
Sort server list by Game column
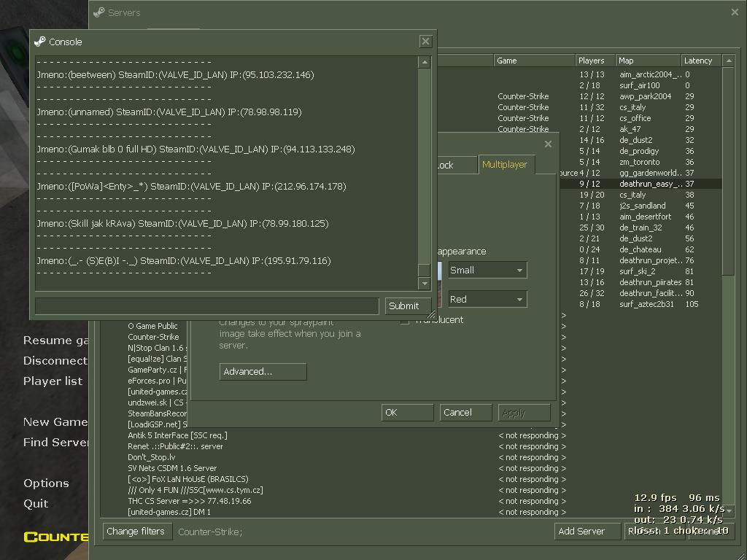click(534, 61)
